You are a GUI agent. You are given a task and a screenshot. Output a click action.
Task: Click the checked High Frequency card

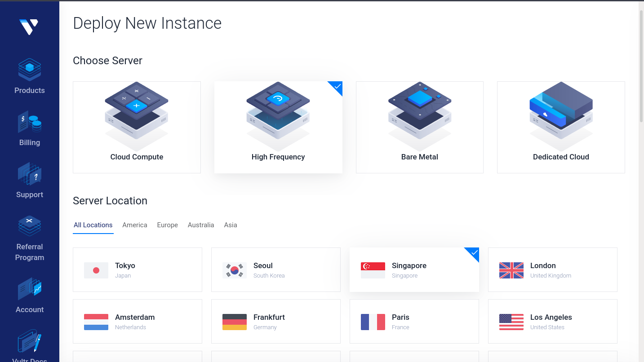pos(278,127)
